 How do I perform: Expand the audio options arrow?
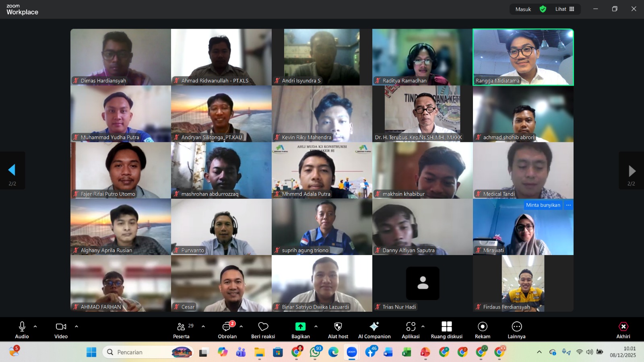[35, 326]
